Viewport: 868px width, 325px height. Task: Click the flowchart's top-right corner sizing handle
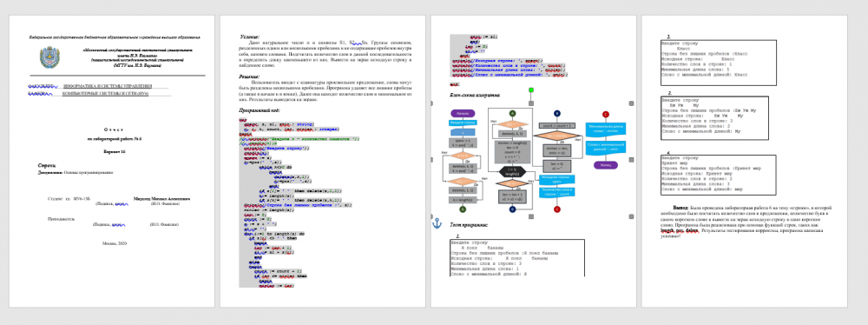coord(632,103)
